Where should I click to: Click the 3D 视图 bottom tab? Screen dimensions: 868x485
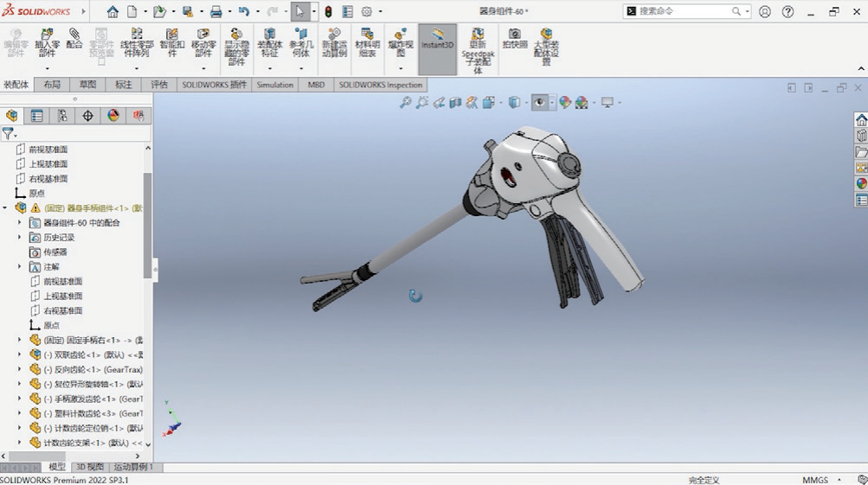(90, 468)
